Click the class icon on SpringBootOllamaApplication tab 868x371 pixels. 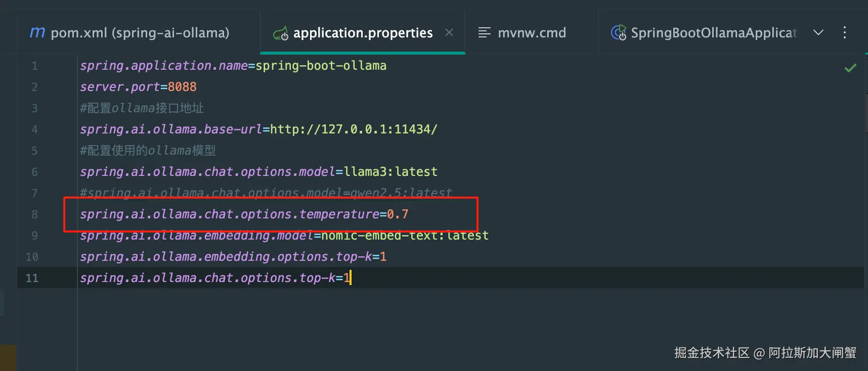(x=618, y=33)
